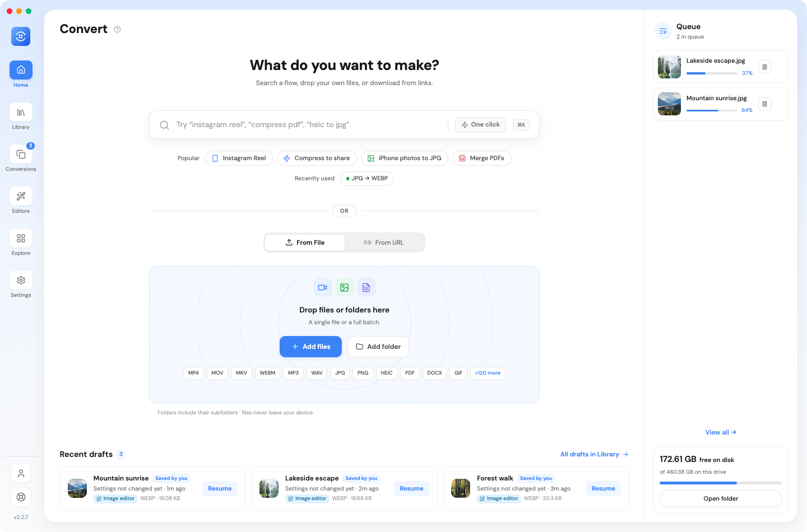Click the image file type icon
807x532 pixels.
tap(344, 288)
